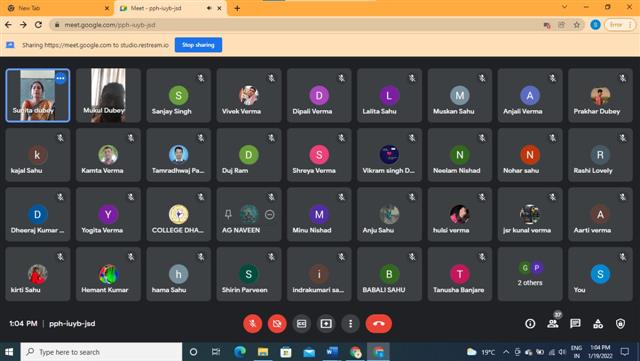Open the more options three-dot menu
The width and height of the screenshot is (640, 361).
click(x=350, y=323)
